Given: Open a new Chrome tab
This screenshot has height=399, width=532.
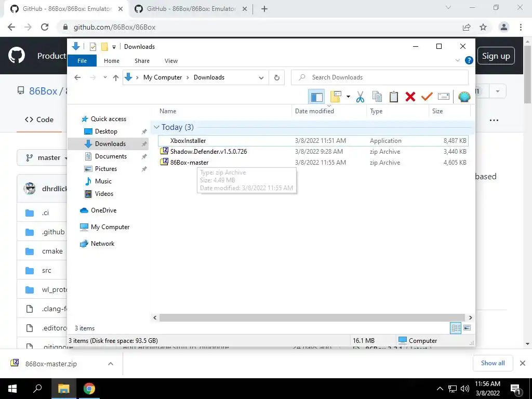Looking at the screenshot, I should [x=264, y=9].
